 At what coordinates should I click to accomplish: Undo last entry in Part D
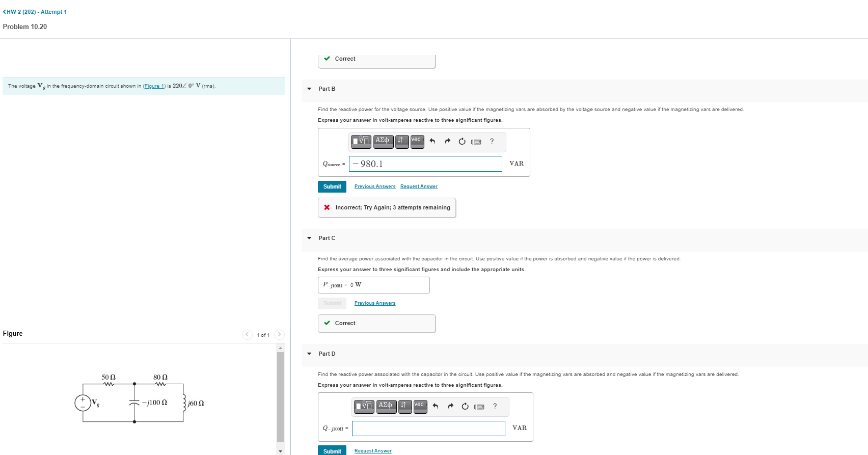[x=436, y=406]
